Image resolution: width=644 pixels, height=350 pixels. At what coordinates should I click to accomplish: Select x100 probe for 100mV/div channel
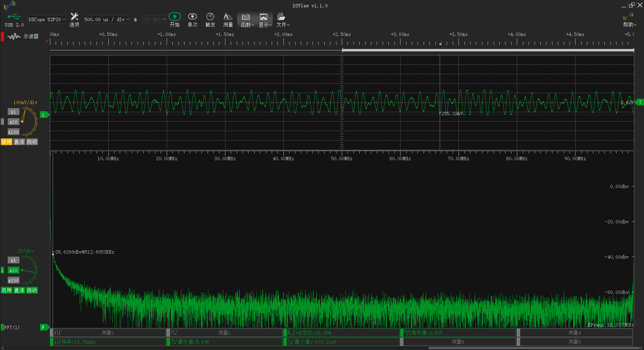13,132
